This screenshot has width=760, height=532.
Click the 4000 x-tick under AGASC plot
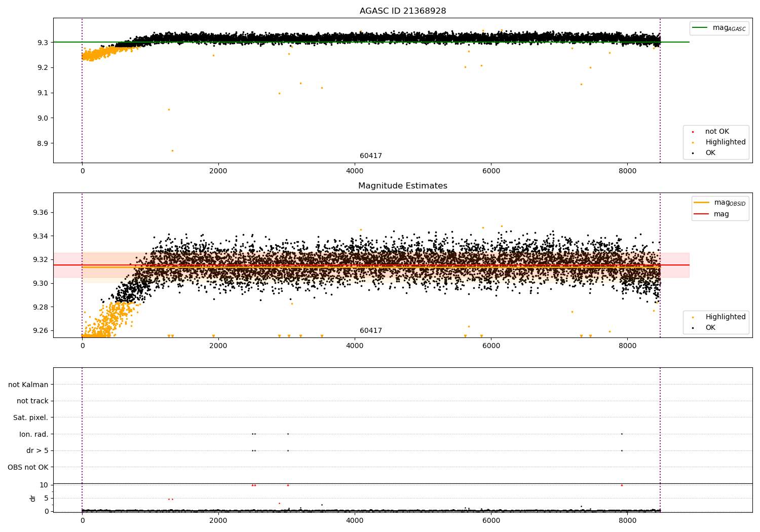click(x=355, y=171)
